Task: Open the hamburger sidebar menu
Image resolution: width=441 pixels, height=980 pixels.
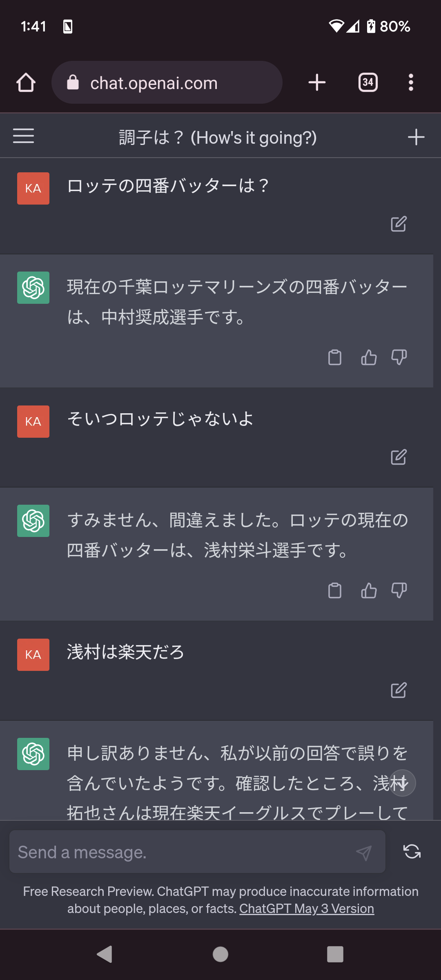Action: [x=23, y=136]
